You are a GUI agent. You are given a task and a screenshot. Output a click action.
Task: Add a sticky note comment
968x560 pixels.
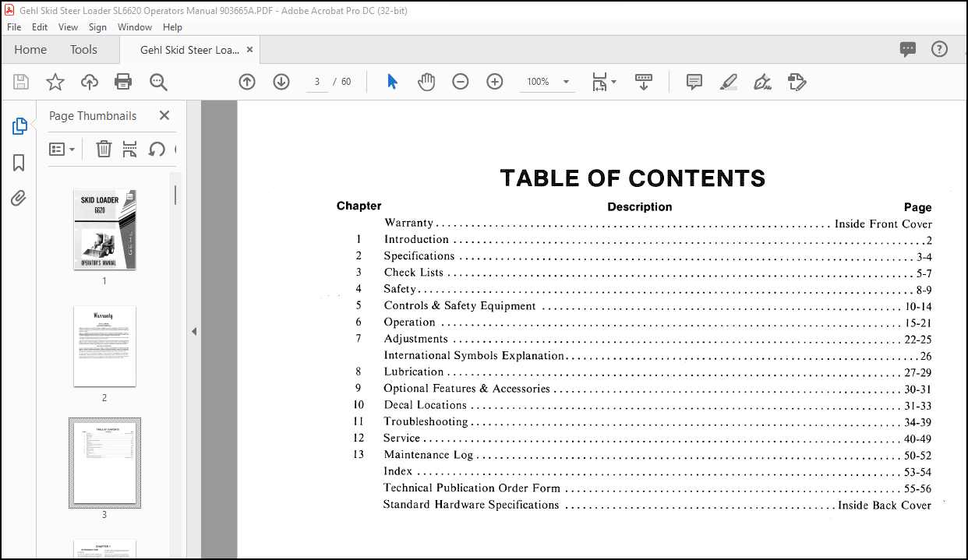(x=694, y=82)
